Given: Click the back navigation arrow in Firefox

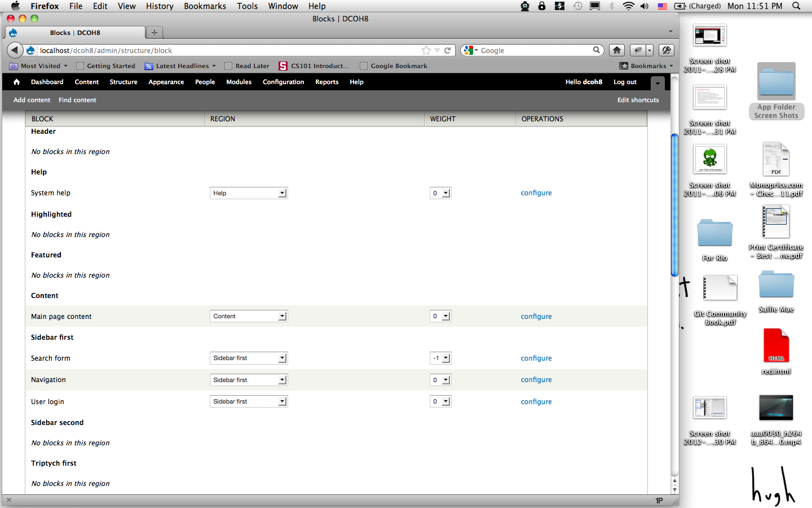Looking at the screenshot, I should tap(14, 50).
